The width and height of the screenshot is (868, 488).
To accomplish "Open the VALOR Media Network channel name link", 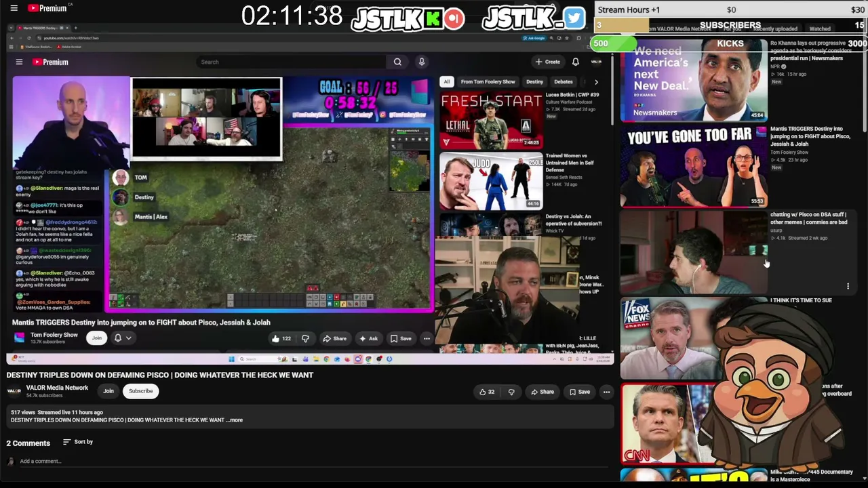I will (57, 388).
